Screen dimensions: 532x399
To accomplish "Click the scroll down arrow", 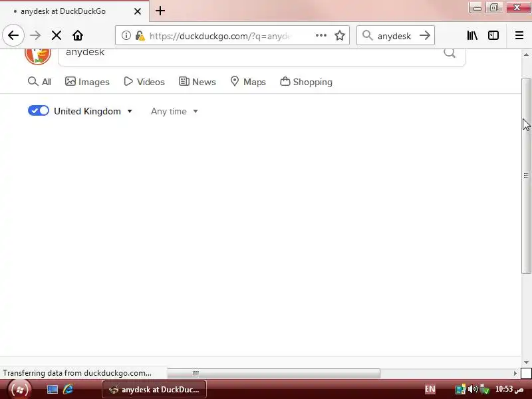I will 526,362.
